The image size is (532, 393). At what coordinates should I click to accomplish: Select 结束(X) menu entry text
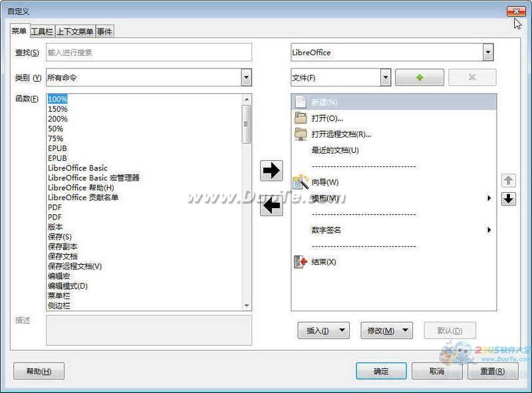pos(324,261)
